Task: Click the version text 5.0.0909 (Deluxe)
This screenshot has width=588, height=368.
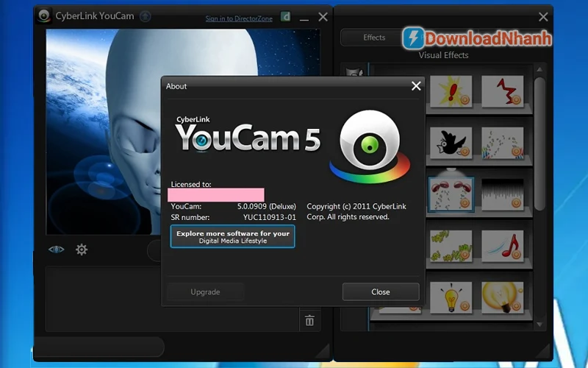Action: [x=266, y=207]
